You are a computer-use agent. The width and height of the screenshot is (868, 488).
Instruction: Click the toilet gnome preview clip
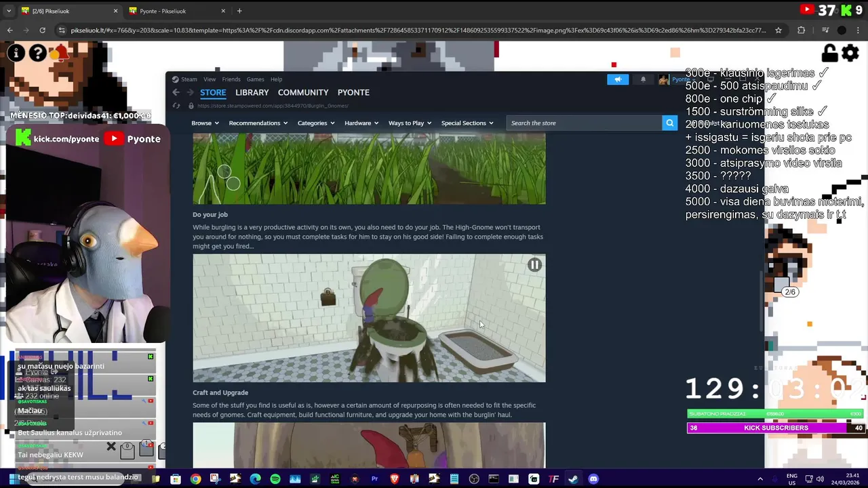[369, 319]
